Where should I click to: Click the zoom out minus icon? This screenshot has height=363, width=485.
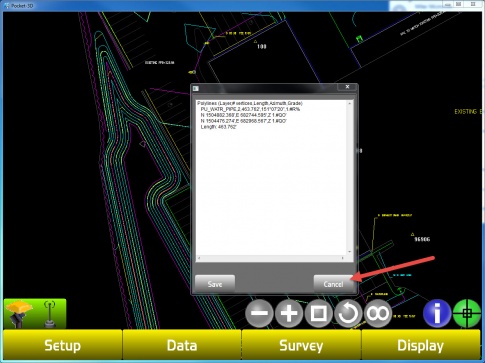[x=259, y=313]
